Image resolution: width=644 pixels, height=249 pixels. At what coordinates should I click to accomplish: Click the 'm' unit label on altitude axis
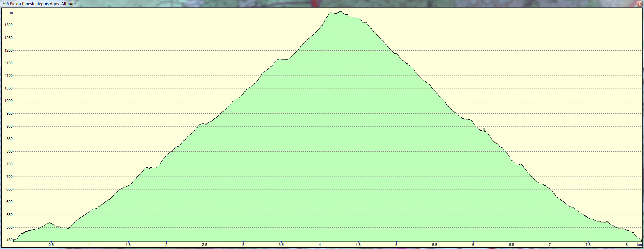click(11, 13)
